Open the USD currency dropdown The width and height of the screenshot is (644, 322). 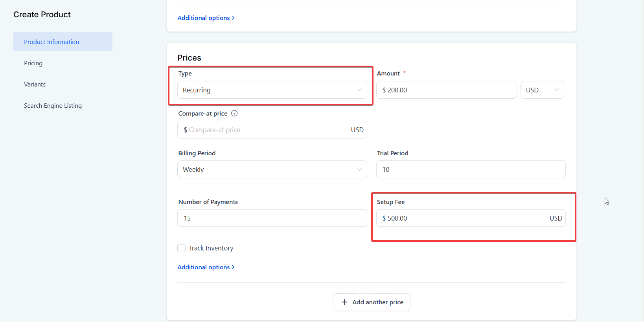[x=542, y=90]
